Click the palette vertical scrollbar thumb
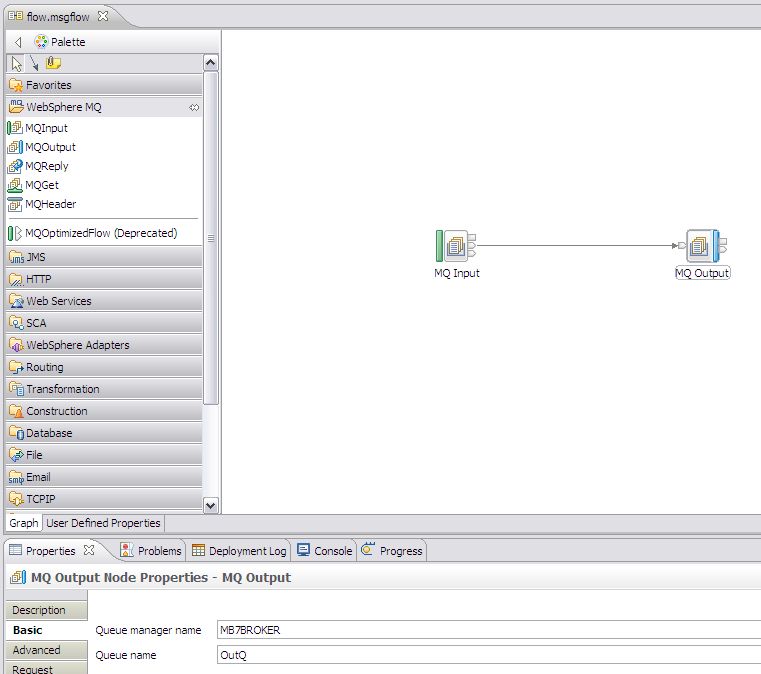 [x=211, y=238]
